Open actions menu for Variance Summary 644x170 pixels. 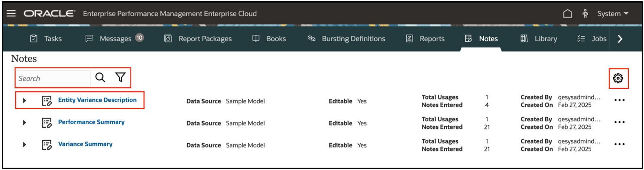pos(619,144)
